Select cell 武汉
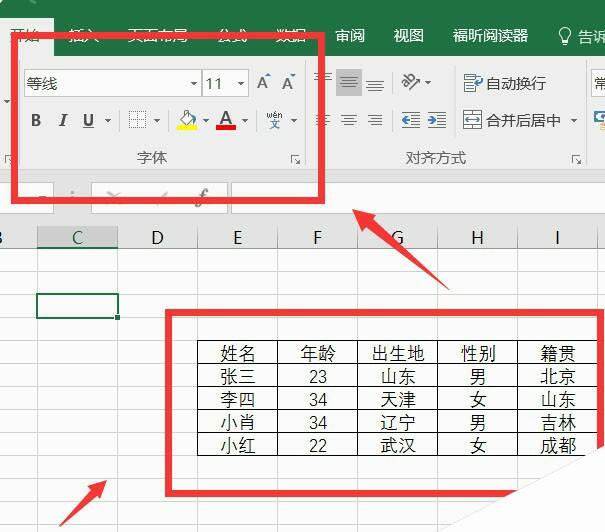Viewport: 605px width, 532px height. pos(398,444)
